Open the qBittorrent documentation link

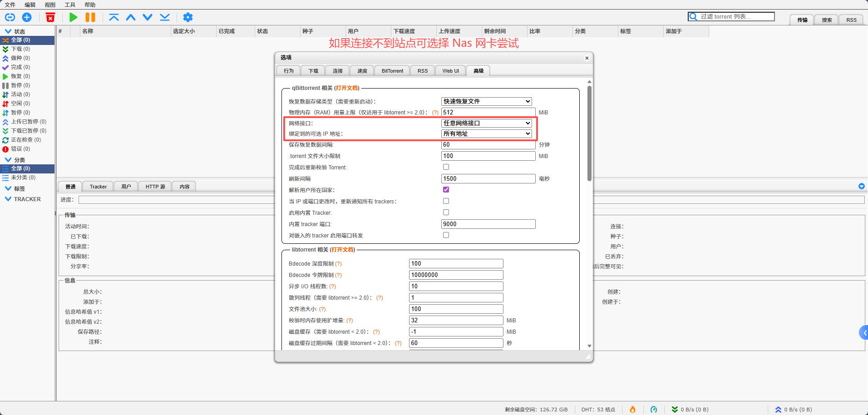(x=346, y=88)
